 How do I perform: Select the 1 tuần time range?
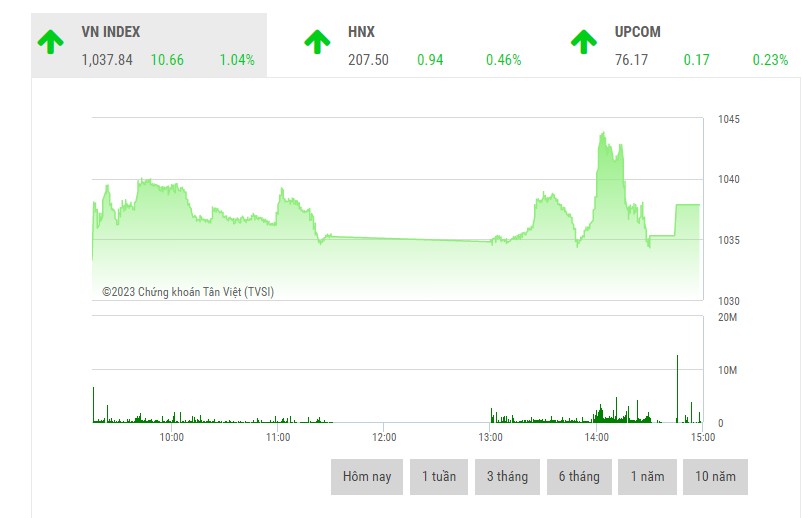pyautogui.click(x=439, y=477)
